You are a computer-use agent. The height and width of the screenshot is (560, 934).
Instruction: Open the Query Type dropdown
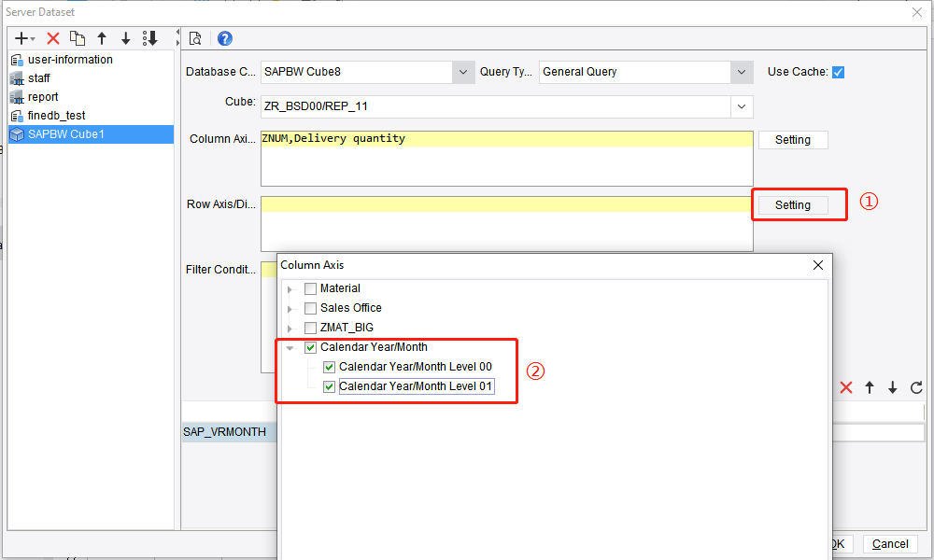click(742, 72)
